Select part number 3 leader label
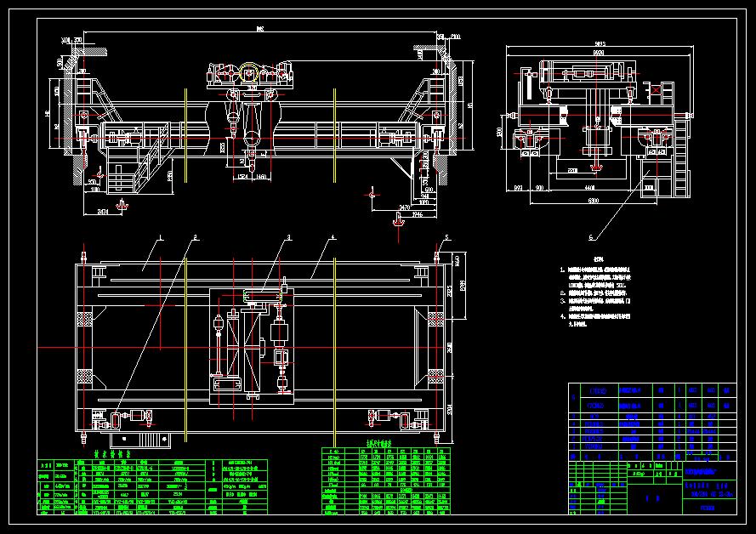Image resolution: width=756 pixels, height=534 pixels. click(x=288, y=237)
